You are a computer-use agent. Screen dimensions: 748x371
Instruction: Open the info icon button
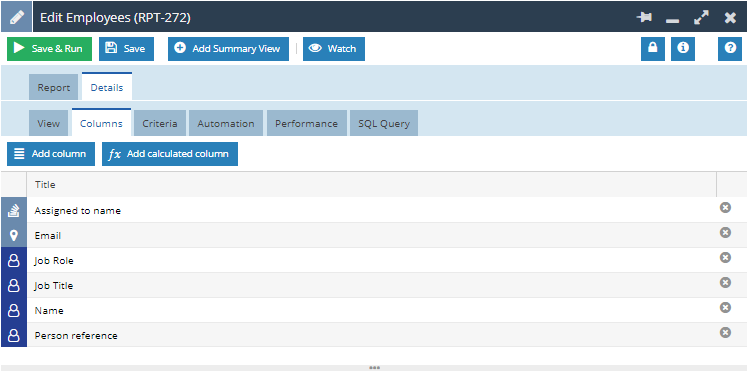(x=683, y=49)
